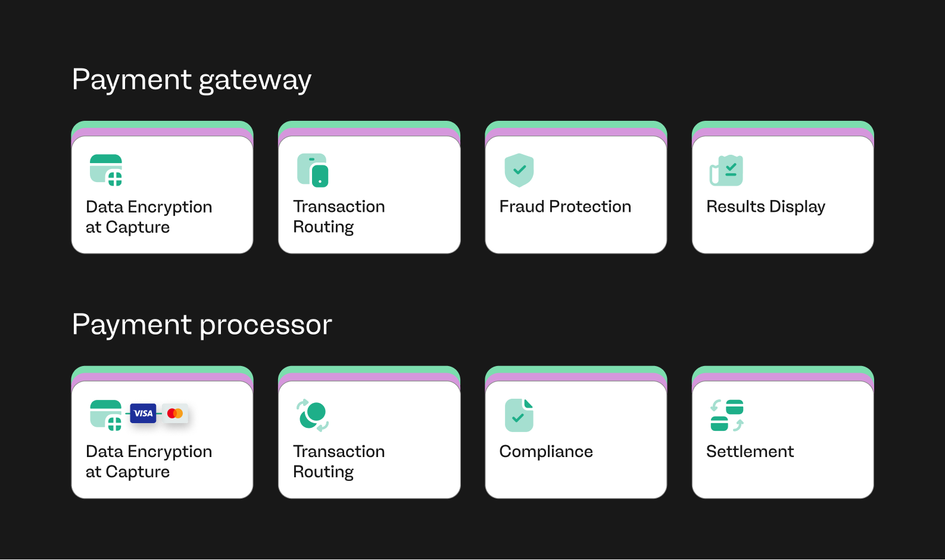Click processor Transaction Routing text
The height and width of the screenshot is (560, 945).
tap(339, 461)
